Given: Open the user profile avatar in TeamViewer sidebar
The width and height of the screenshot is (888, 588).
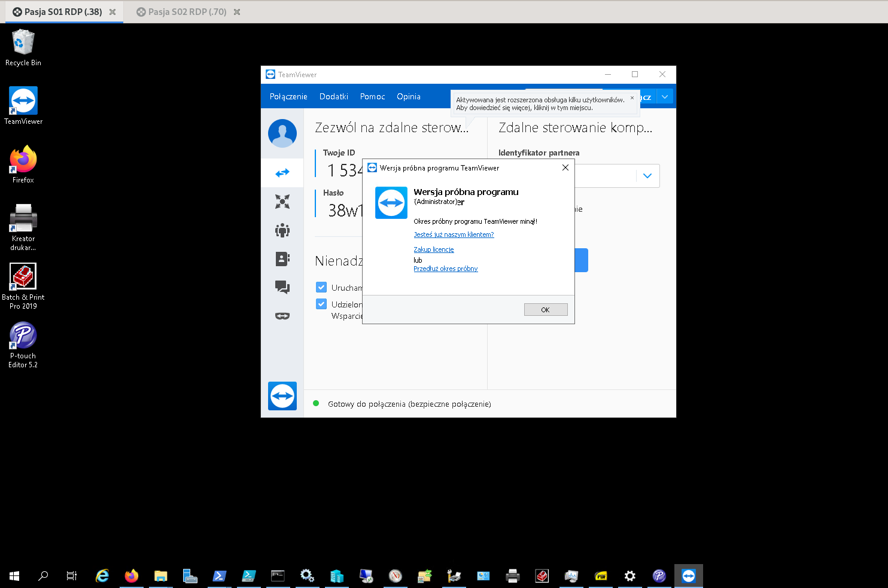Looking at the screenshot, I should click(x=282, y=133).
